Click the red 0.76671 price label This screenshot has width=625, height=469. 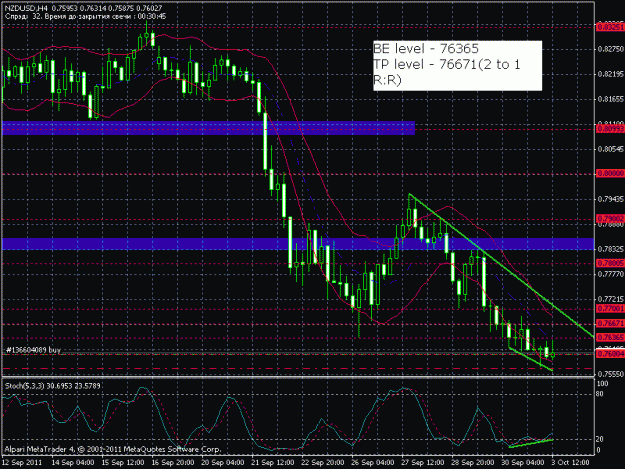(609, 323)
